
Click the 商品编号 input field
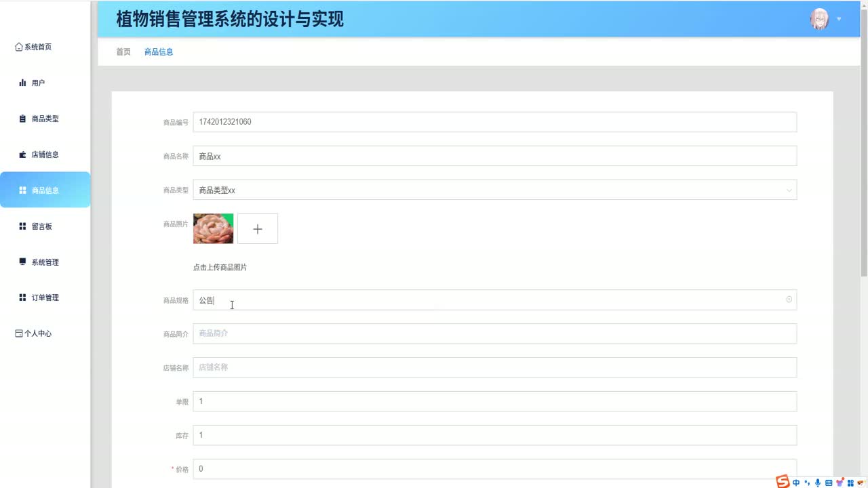[495, 122]
